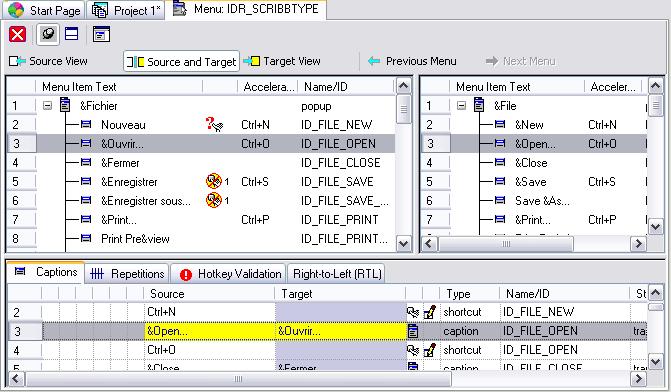Screen dimensions: 671x392
Task: Click the menu item icon beside &Ouvrir...
Action: [86, 143]
